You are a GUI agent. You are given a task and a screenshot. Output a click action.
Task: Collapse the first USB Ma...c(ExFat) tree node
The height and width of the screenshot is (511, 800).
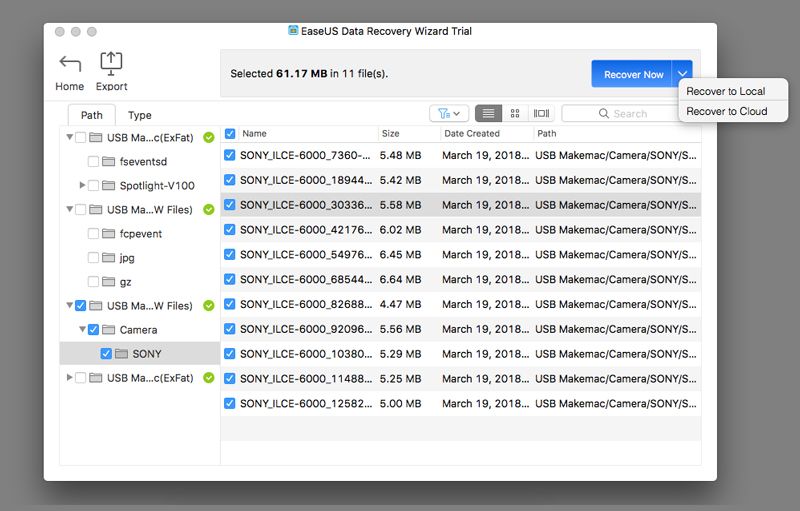click(x=69, y=137)
